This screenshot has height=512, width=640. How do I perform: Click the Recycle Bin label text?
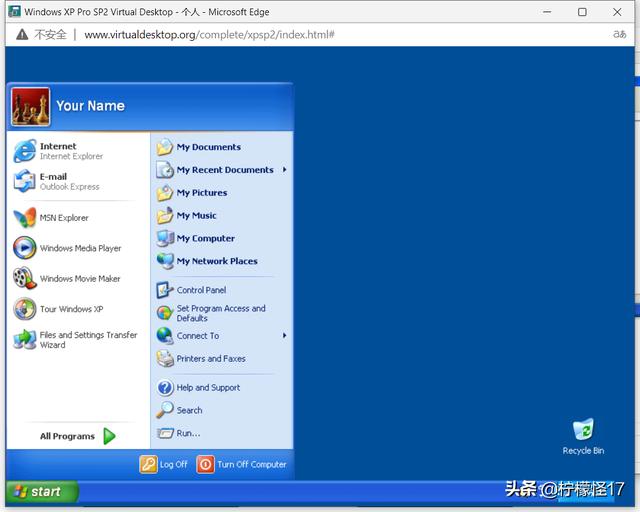click(583, 450)
